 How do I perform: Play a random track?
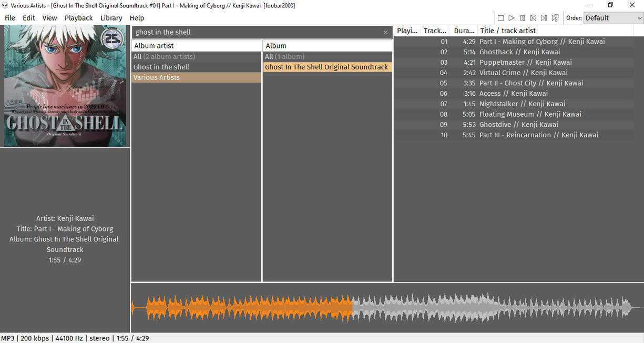click(x=555, y=18)
